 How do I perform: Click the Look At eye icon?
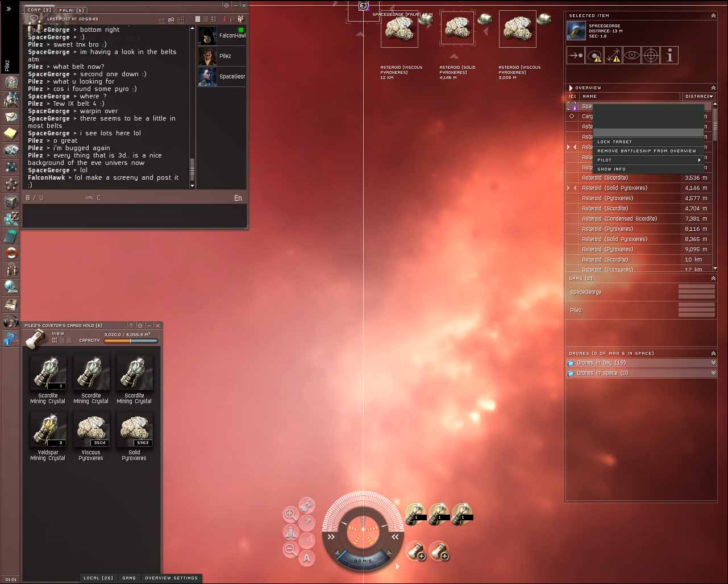(x=632, y=55)
